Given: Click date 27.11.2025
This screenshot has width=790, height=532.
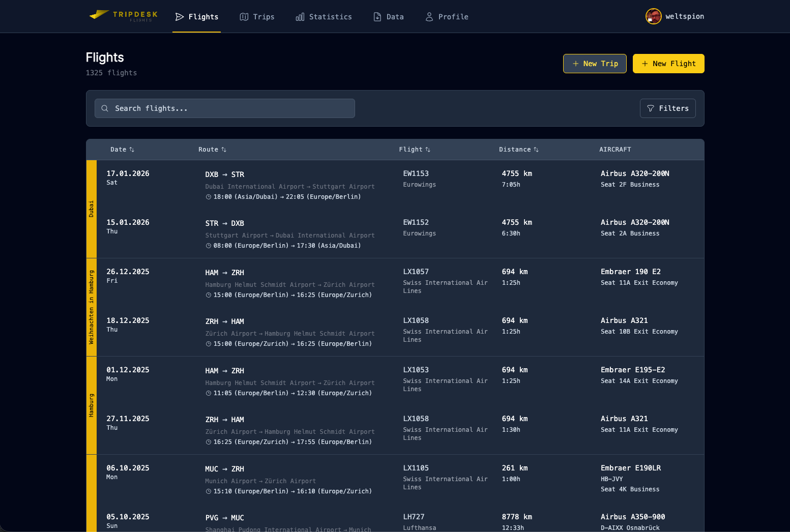Looking at the screenshot, I should pos(128,419).
